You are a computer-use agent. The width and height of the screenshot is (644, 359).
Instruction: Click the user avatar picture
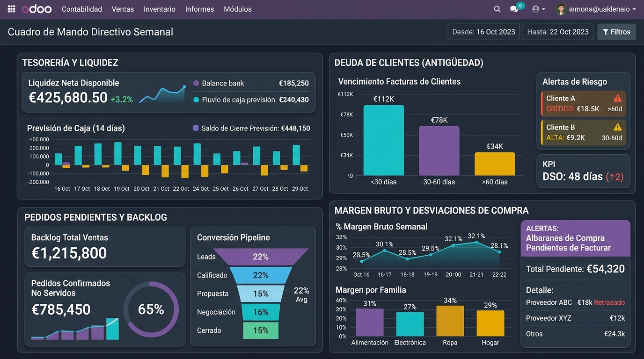coord(561,9)
